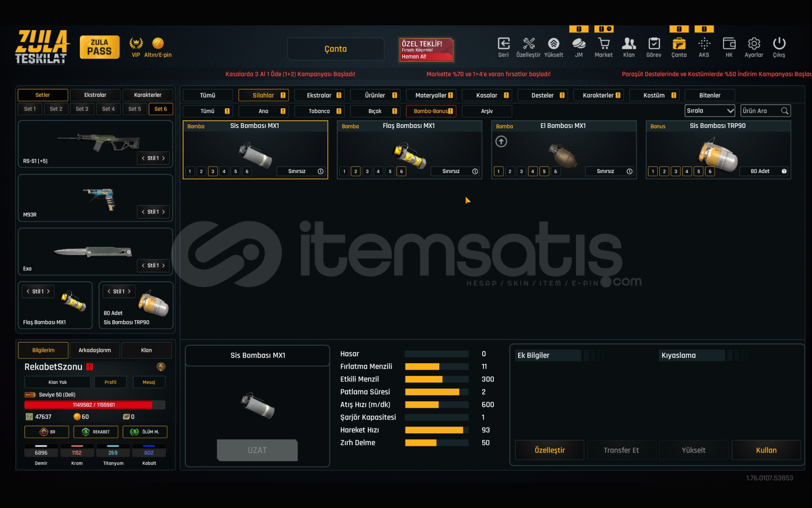Open the Set 3 loadout tab

coord(82,109)
